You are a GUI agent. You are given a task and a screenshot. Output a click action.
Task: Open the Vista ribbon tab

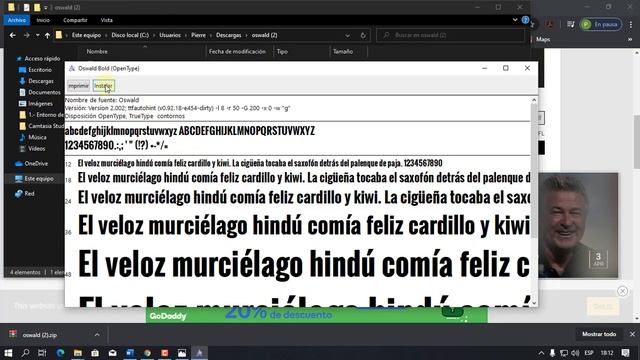click(x=107, y=20)
